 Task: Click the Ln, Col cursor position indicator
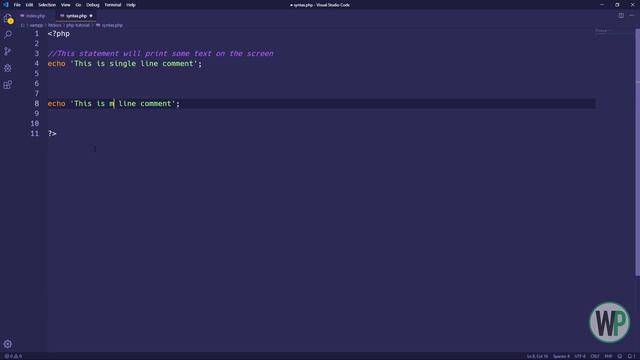(537, 356)
